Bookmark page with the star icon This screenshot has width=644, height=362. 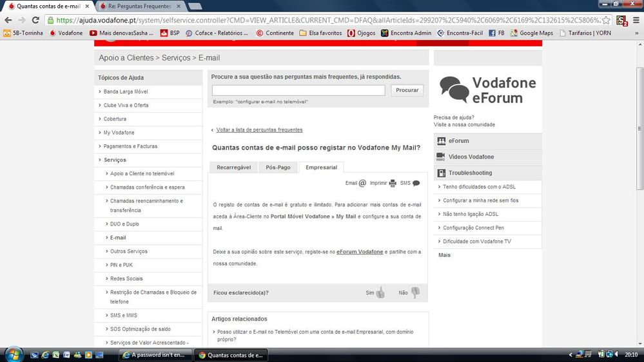[605, 20]
